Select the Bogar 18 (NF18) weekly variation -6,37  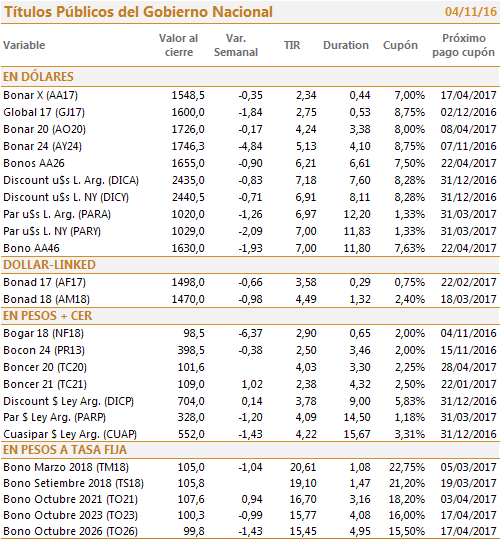coord(250,333)
